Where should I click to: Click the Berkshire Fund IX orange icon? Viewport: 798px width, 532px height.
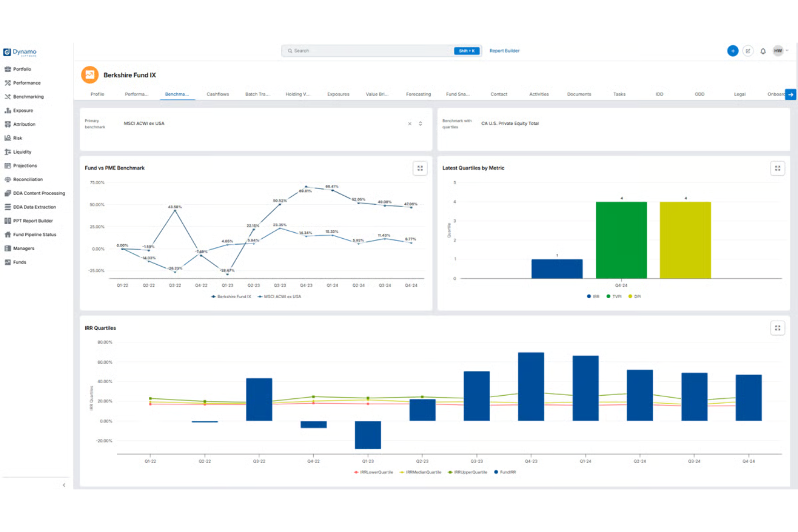click(x=90, y=75)
